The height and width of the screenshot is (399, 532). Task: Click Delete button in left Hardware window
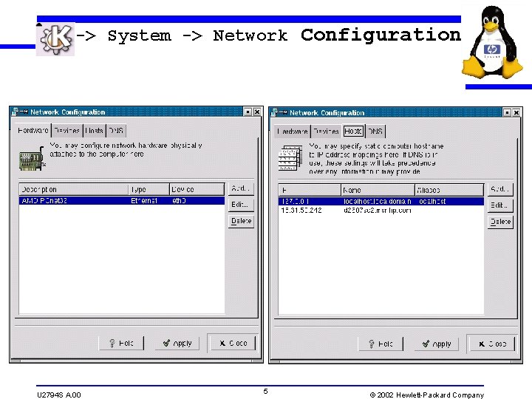click(x=241, y=221)
